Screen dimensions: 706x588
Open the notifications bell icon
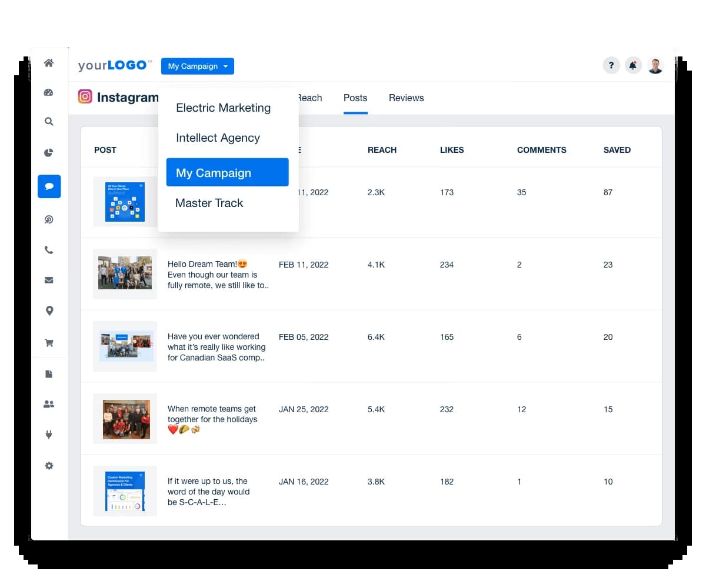click(633, 65)
